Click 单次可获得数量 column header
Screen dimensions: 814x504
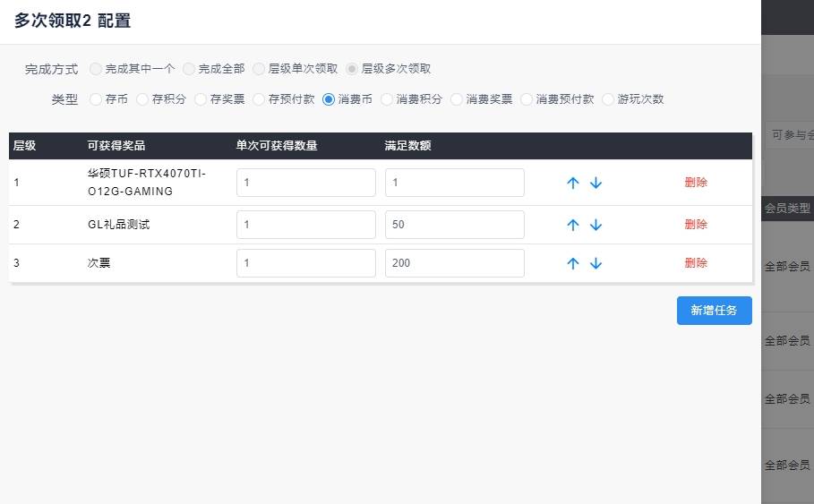click(x=277, y=146)
